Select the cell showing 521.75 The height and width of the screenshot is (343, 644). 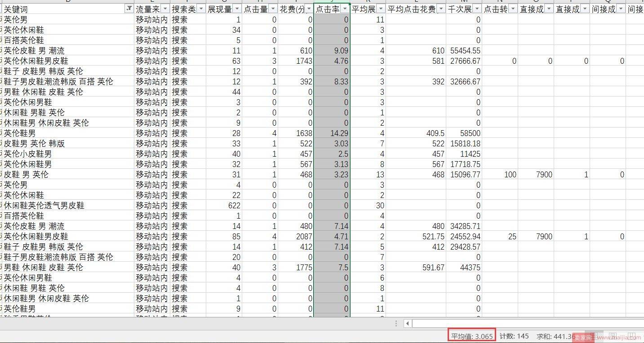(416, 236)
